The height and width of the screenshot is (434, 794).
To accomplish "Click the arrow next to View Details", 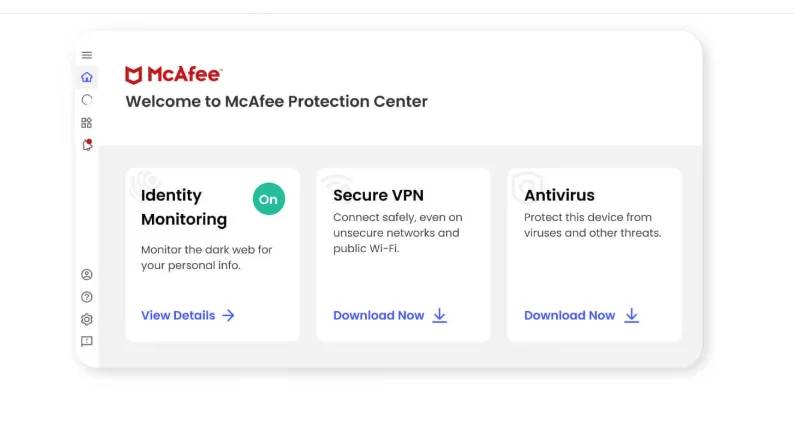I will tap(229, 315).
